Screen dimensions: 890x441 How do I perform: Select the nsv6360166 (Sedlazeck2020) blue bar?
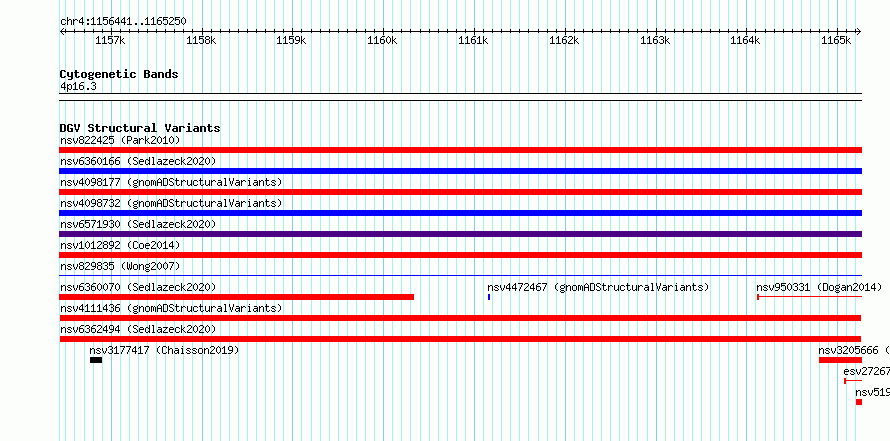coord(460,171)
